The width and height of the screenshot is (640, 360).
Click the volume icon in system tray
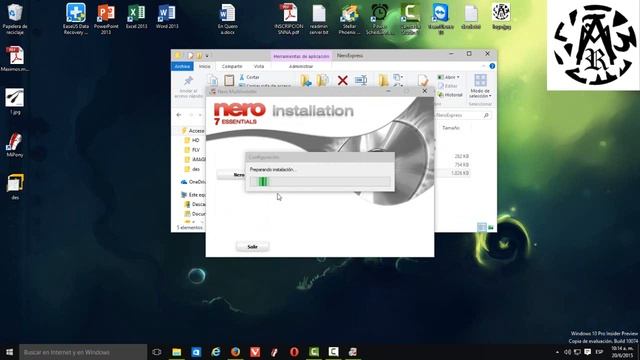567,352
